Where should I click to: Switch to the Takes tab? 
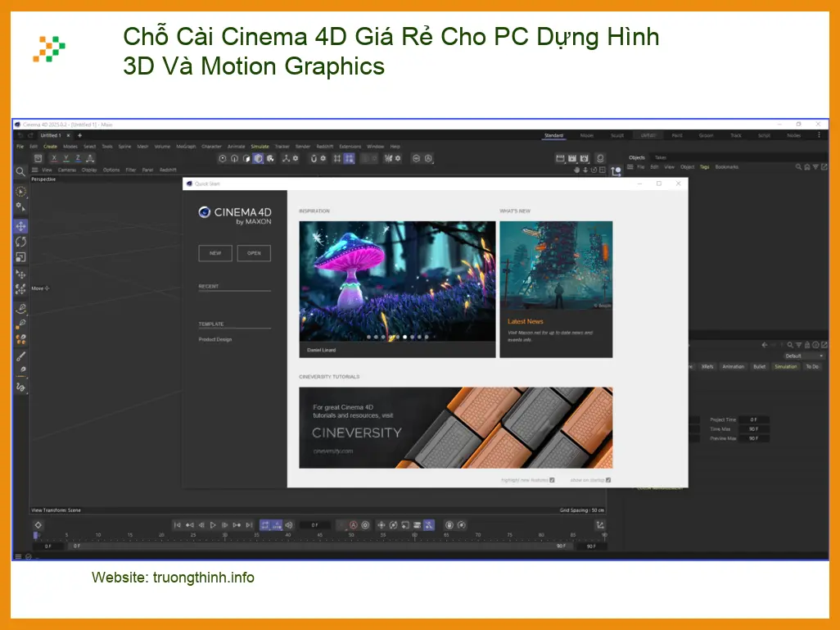pyautogui.click(x=661, y=157)
